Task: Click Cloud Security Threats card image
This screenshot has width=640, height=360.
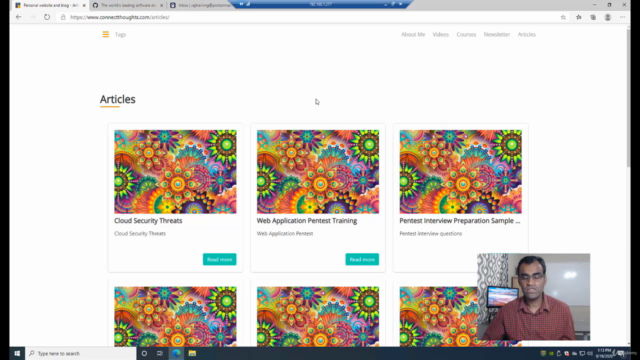Action: [175, 172]
